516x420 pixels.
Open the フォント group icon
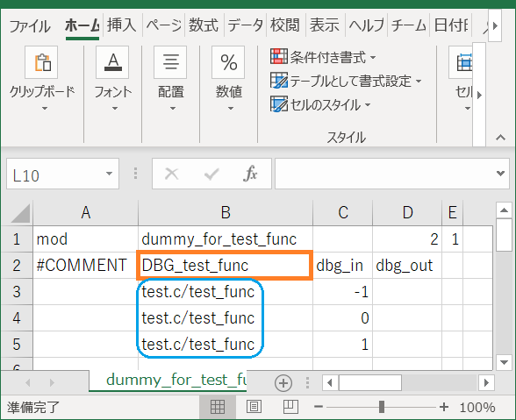point(112,62)
